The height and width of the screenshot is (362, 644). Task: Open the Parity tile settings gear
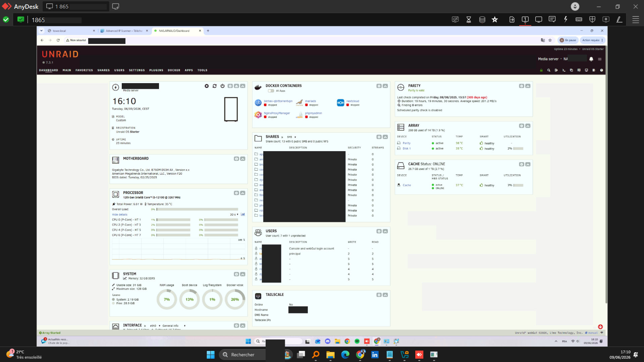522,86
